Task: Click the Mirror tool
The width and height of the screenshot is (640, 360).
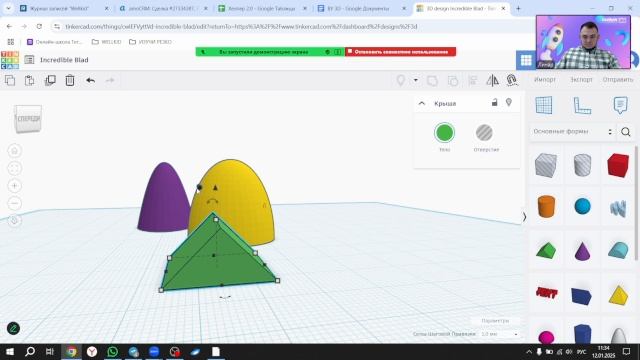Action: (x=492, y=80)
